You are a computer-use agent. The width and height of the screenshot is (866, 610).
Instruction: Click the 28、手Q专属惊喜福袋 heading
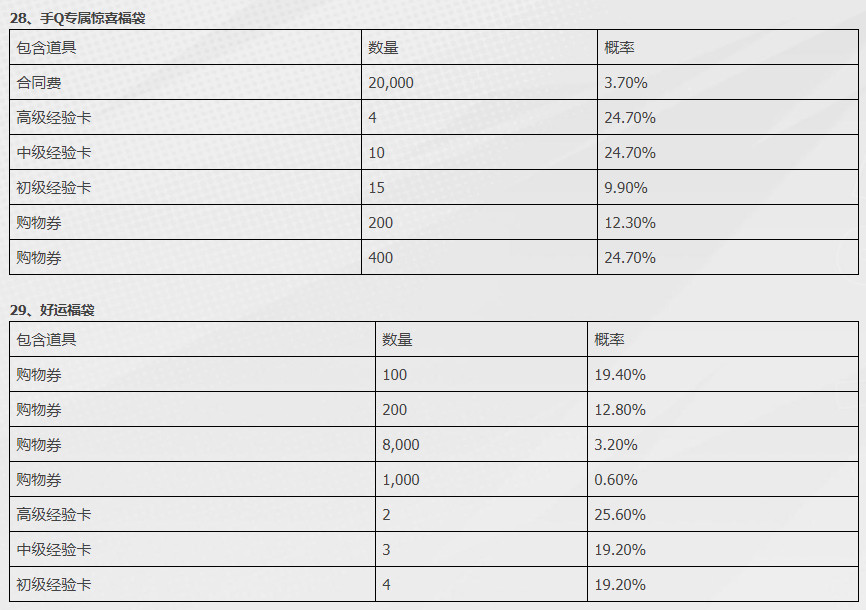tap(77, 18)
